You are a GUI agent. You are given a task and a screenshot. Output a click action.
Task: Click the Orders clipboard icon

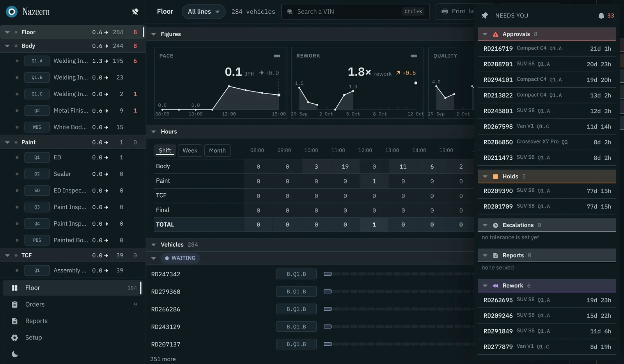pyautogui.click(x=14, y=304)
